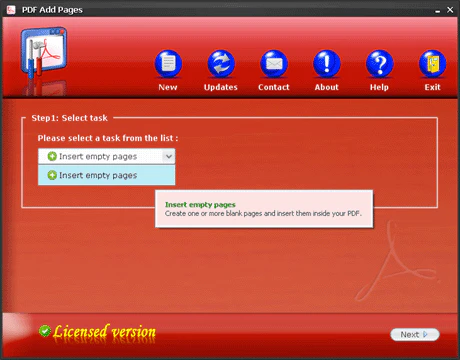Close the PDF Add Pages window
Screen dimensions: 460x360
point(450,10)
